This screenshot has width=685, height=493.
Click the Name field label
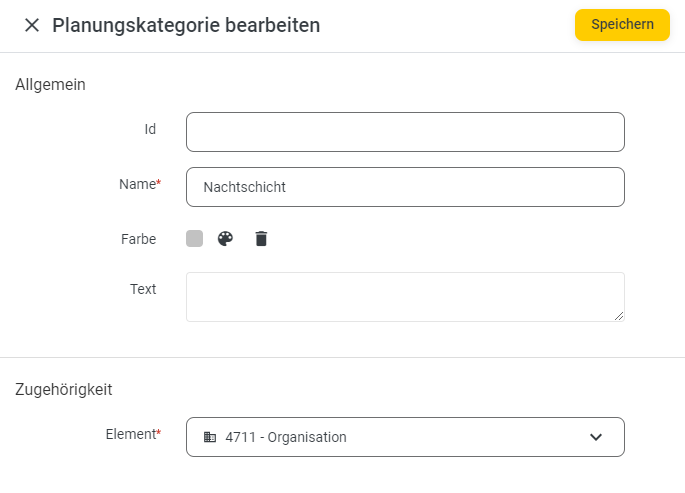point(140,184)
